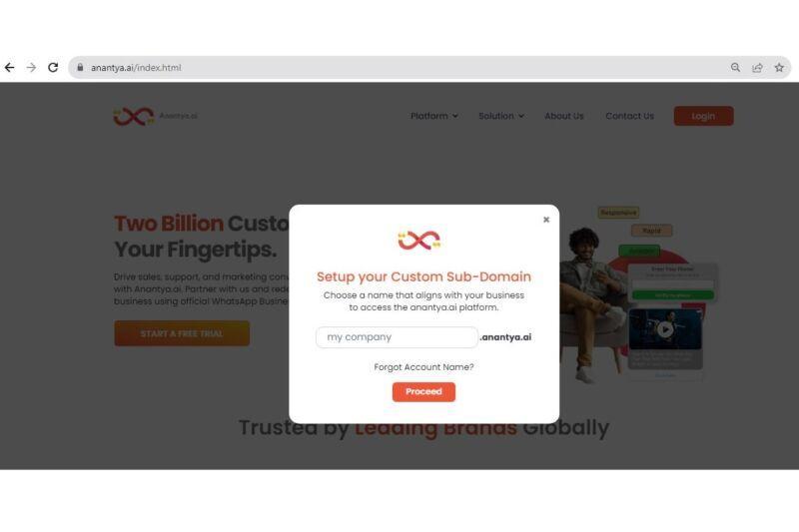799x532 pixels.
Task: Click the Anantya.ai logo in header
Action: point(155,116)
